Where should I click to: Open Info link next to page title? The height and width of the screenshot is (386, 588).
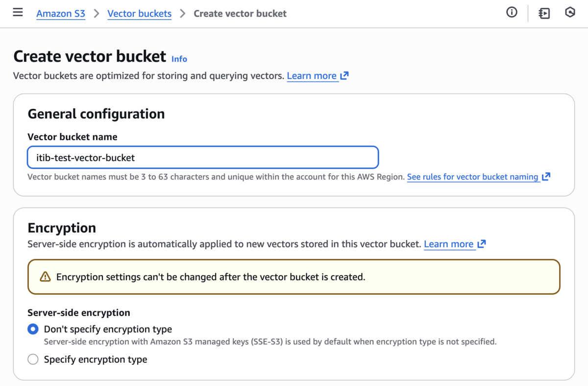[179, 59]
